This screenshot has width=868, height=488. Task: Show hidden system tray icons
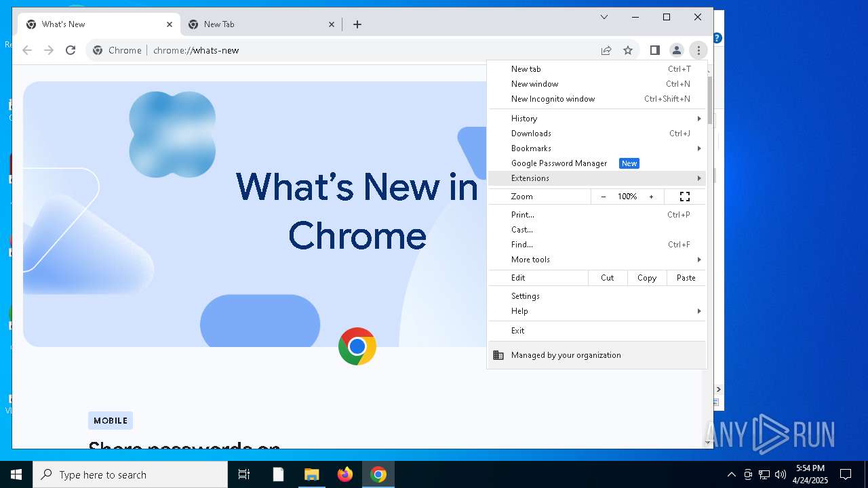pos(731,474)
